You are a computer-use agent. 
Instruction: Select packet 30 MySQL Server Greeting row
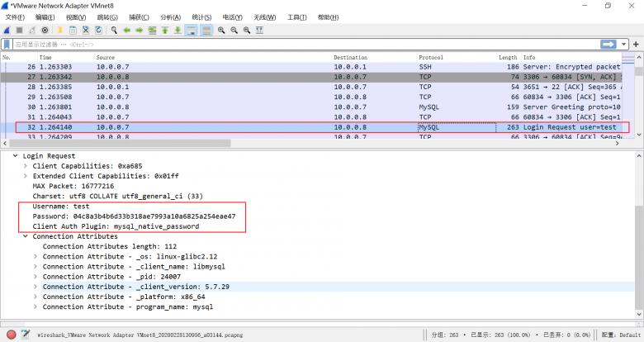(x=311, y=107)
